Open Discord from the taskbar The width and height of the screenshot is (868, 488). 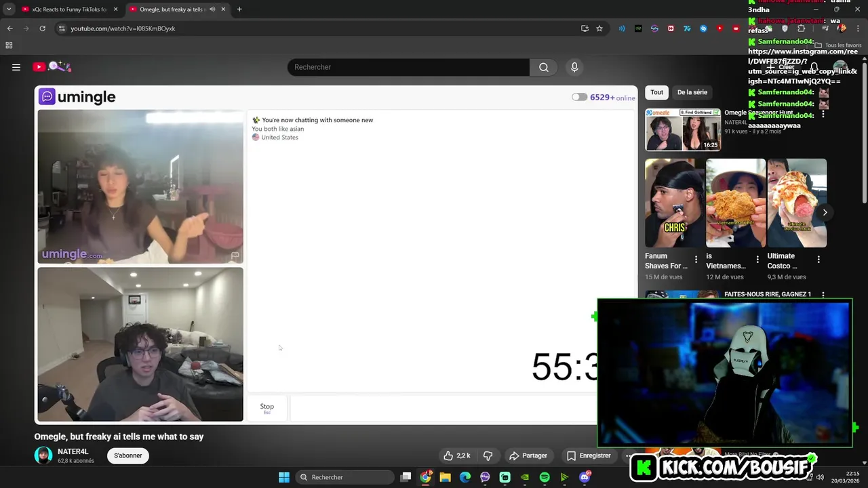click(585, 477)
